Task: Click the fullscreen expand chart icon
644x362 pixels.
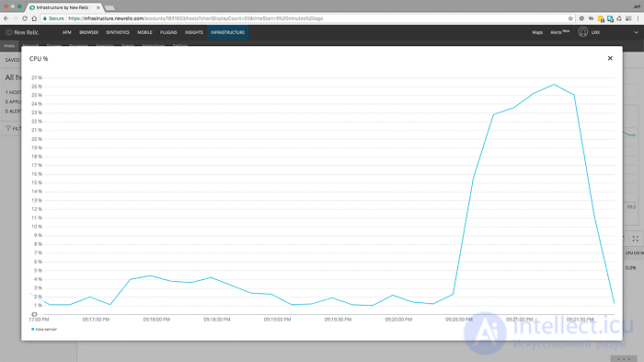Action: [636, 239]
